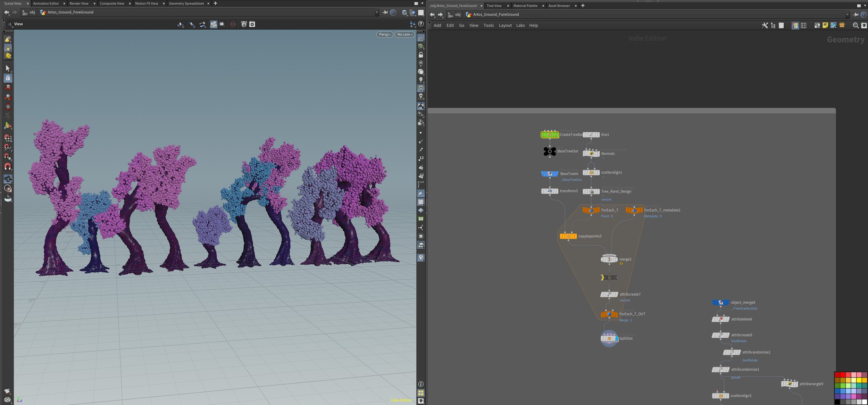Pick the white color swatch
The height and width of the screenshot is (405, 868).
pyautogui.click(x=864, y=402)
